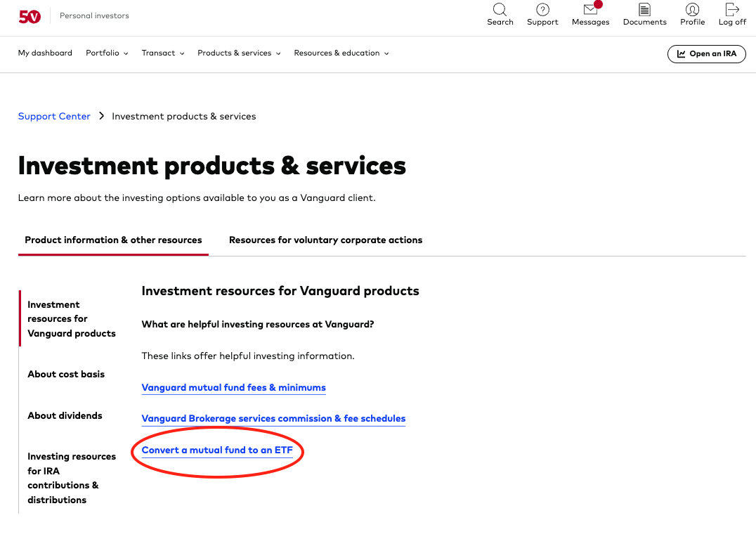Open Messages envelope icon
This screenshot has width=756, height=539.
pyautogui.click(x=590, y=9)
